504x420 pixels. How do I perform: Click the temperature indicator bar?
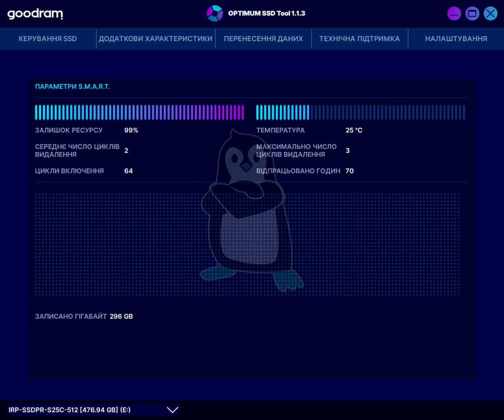(360, 113)
